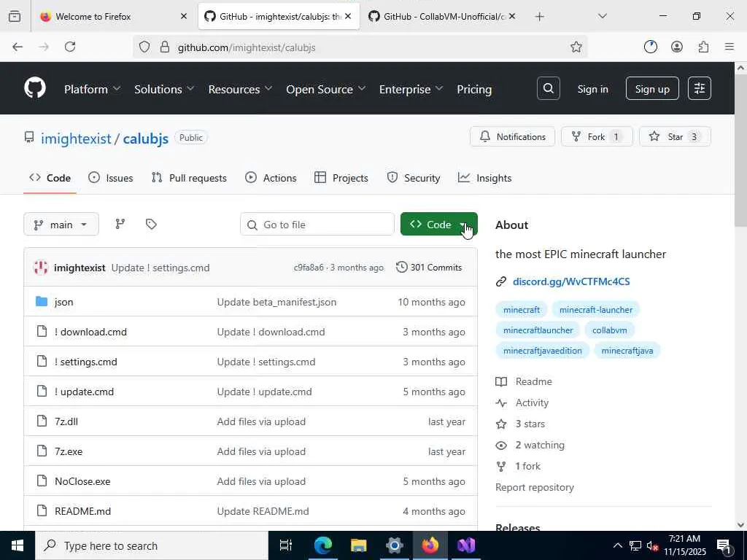Open notification center in system tray
This screenshot has height=560, width=747.
pyautogui.click(x=724, y=545)
